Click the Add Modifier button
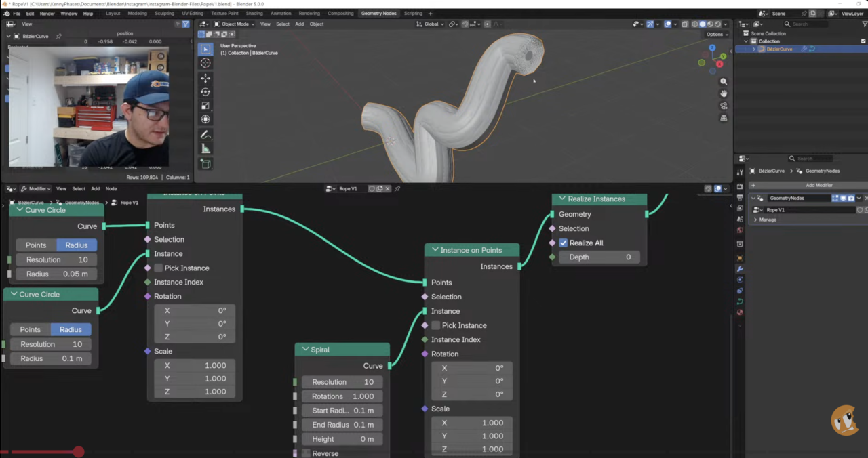The image size is (868, 458). pyautogui.click(x=818, y=185)
